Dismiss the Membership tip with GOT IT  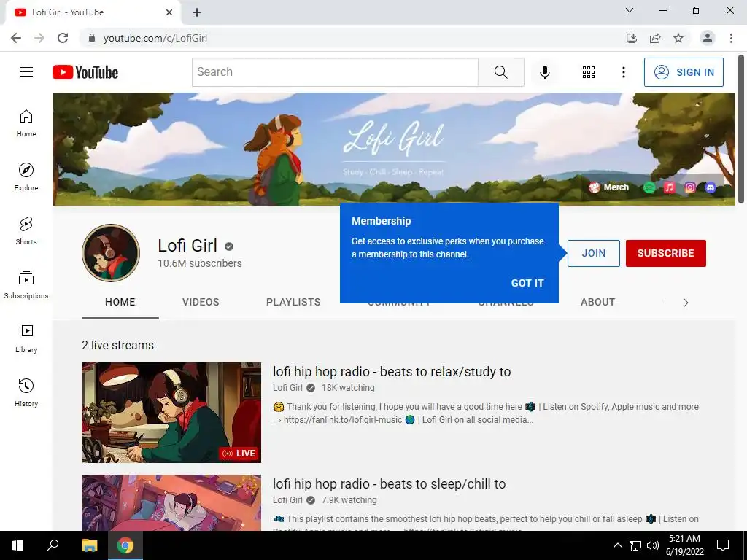click(527, 283)
